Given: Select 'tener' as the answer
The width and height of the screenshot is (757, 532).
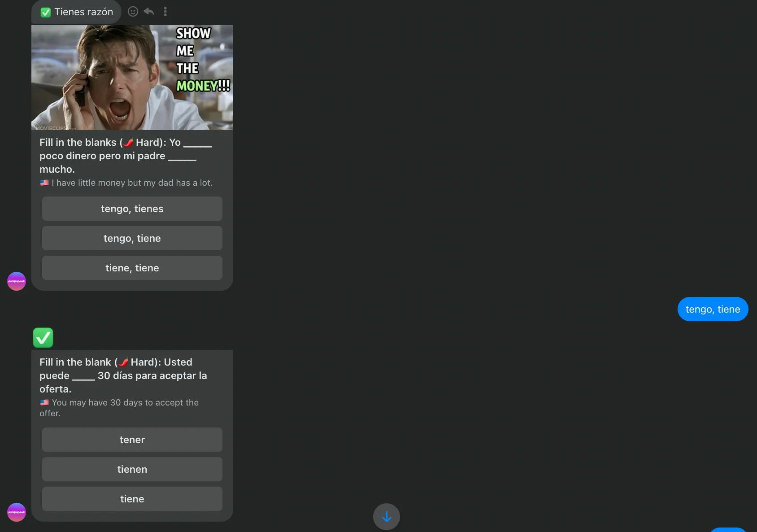Looking at the screenshot, I should pyautogui.click(x=132, y=440).
